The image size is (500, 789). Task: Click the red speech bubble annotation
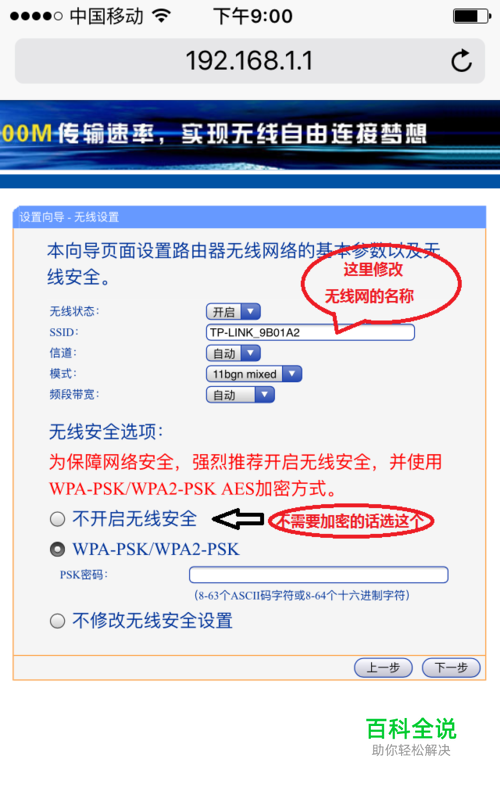tap(380, 284)
